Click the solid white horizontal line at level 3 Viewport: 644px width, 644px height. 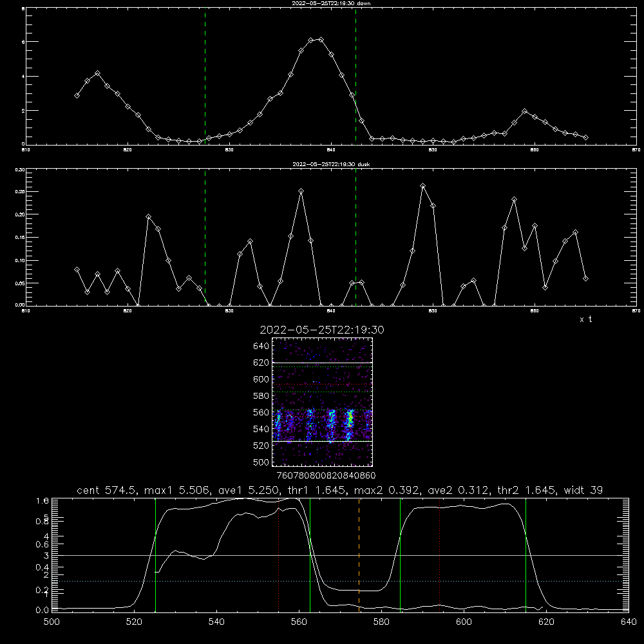coord(340,555)
